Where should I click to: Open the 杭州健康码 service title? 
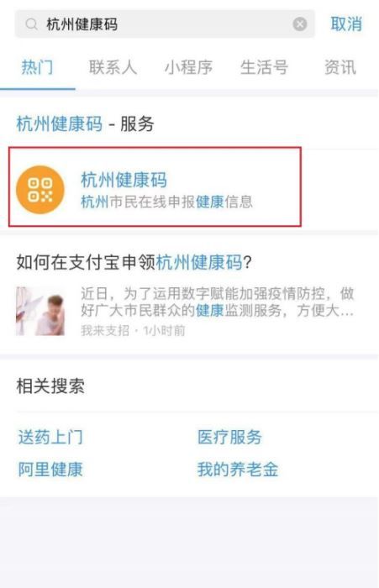[124, 180]
